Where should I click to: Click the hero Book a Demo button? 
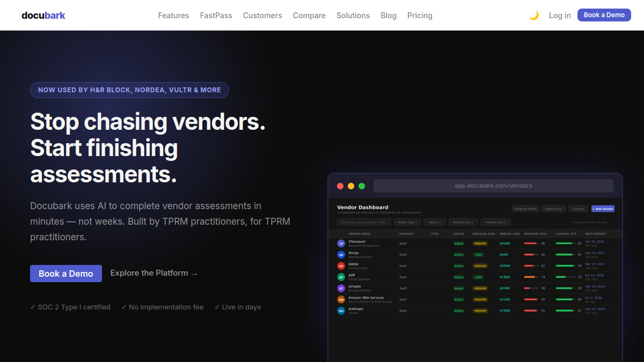tap(66, 274)
